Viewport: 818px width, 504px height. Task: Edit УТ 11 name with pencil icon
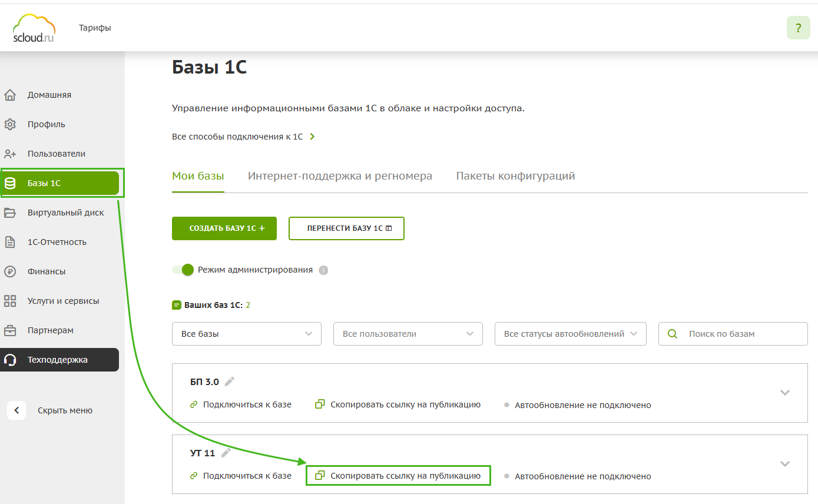226,453
